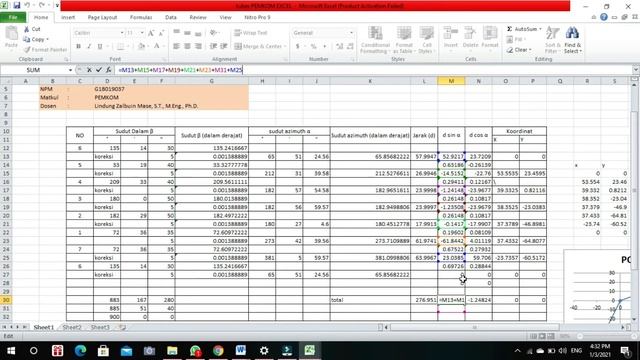Switch to the Insert tab
640x360 pixels.
pos(68,17)
